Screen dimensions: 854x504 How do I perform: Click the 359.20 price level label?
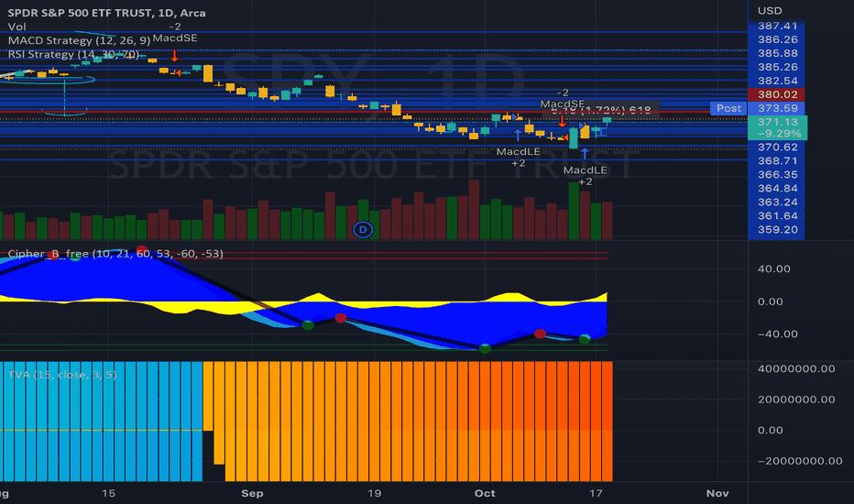777,229
